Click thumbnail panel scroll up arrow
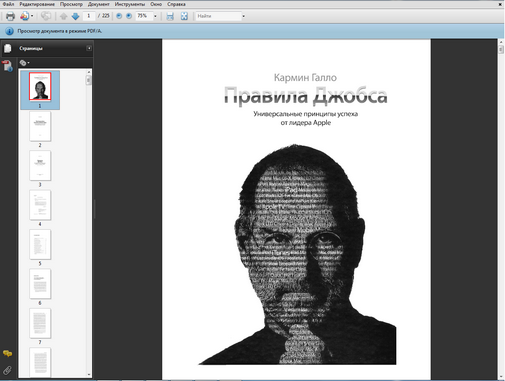This screenshot has height=381, width=505. coord(89,72)
